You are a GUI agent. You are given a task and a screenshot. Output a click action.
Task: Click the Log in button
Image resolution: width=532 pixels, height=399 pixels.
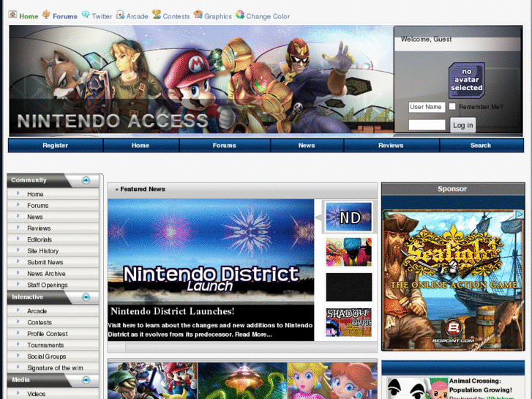coord(462,125)
